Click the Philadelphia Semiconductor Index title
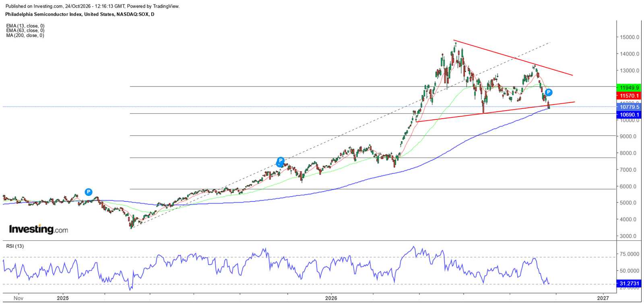This screenshot has width=644, height=304. pyautogui.click(x=80, y=14)
